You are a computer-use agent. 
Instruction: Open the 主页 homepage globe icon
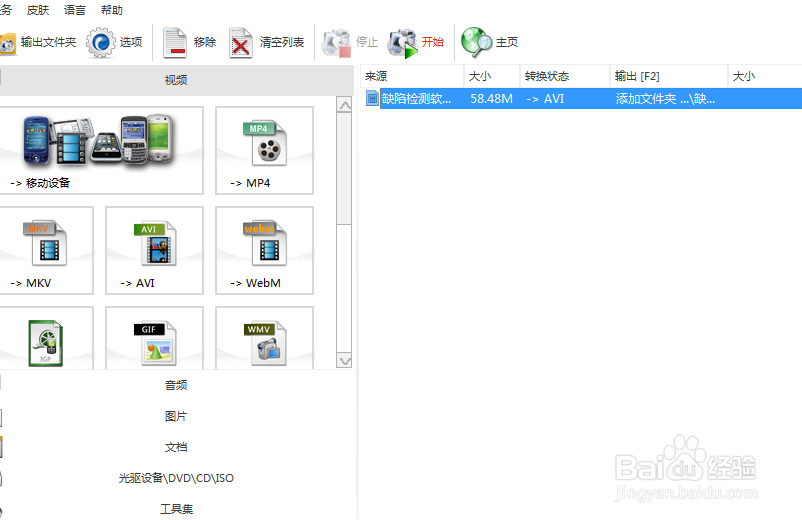point(476,42)
